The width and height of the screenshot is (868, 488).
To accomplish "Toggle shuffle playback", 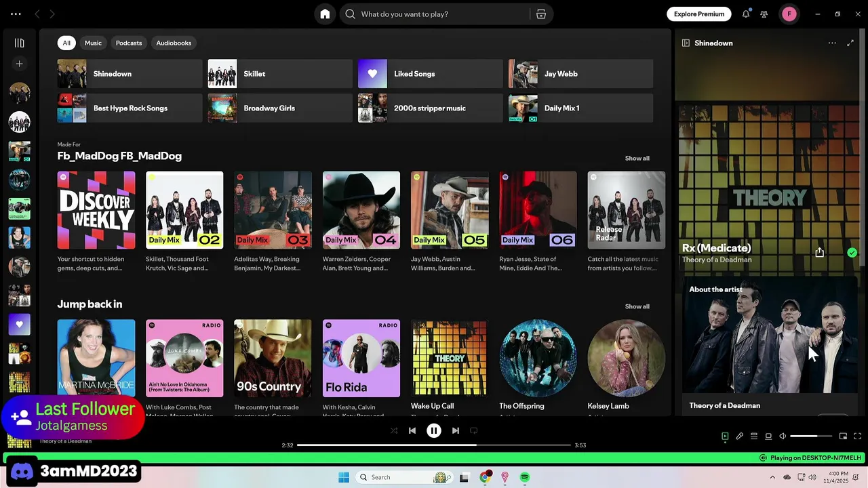I will pyautogui.click(x=394, y=430).
